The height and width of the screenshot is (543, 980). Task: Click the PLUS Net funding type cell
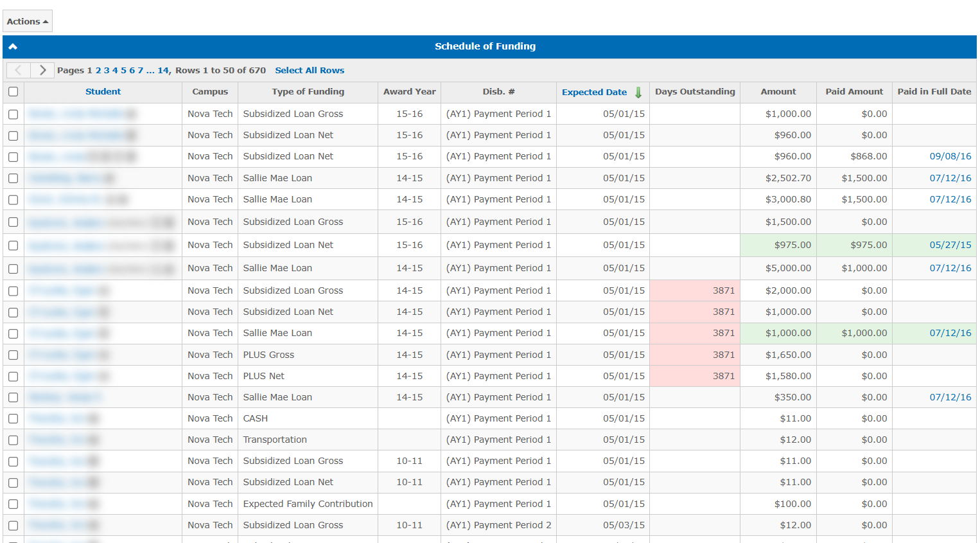[x=308, y=376]
